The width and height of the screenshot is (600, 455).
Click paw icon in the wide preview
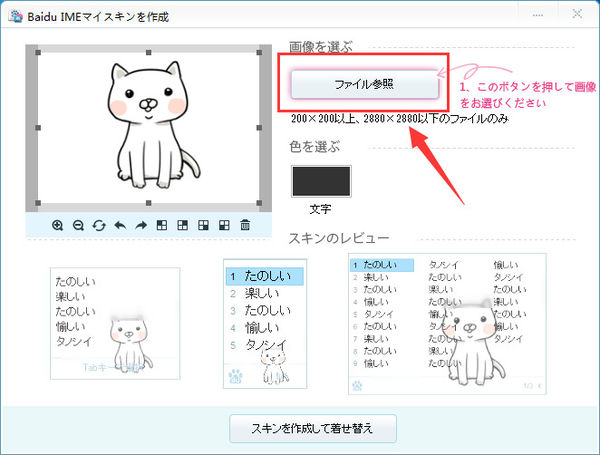357,385
